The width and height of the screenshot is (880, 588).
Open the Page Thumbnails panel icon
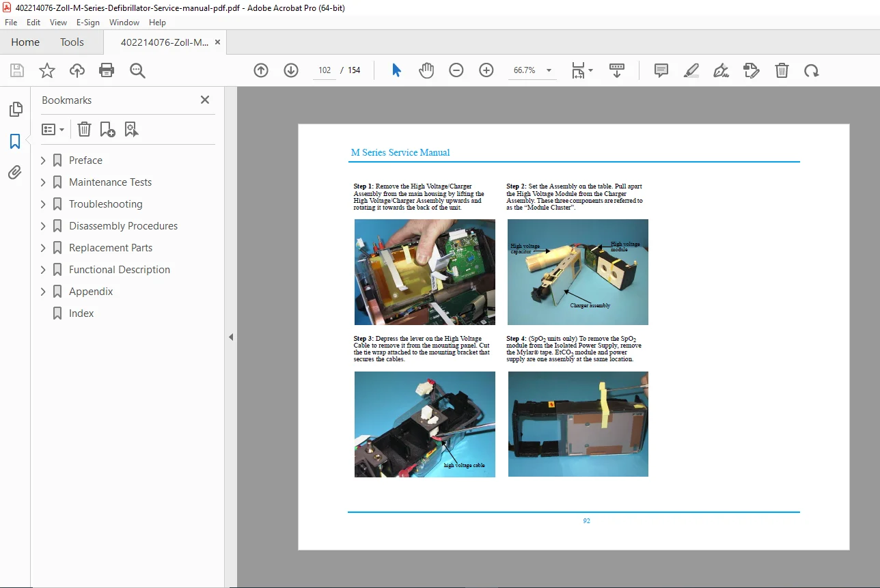click(15, 109)
